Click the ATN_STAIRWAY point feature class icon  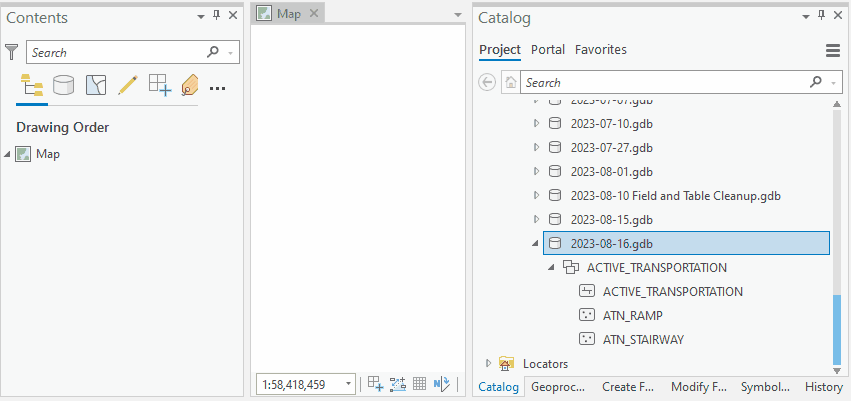click(x=587, y=339)
